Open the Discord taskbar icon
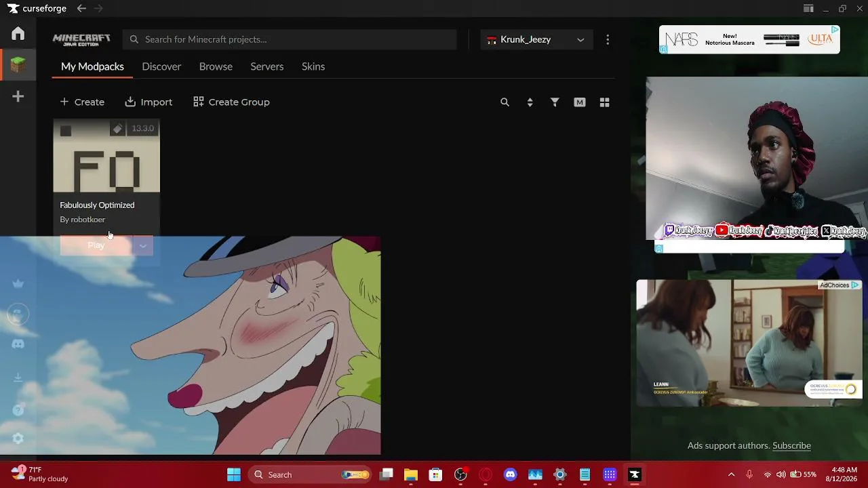Screen dimensions: 868x488 pyautogui.click(x=511, y=474)
